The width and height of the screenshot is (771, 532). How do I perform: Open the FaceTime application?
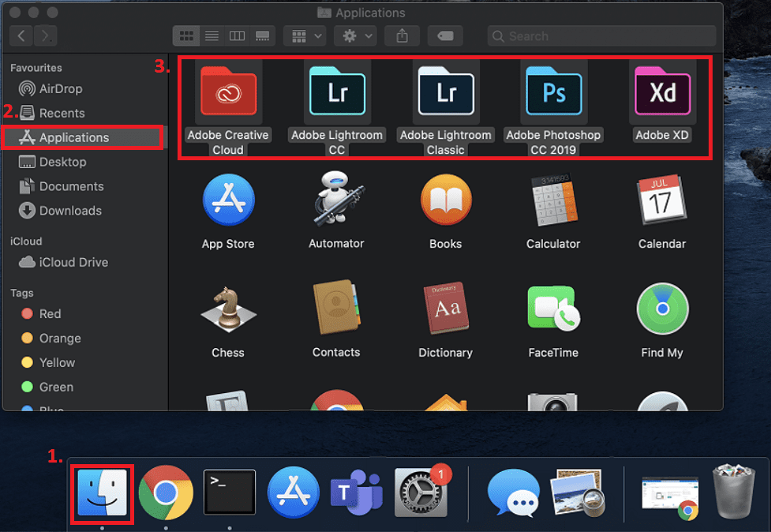click(553, 310)
